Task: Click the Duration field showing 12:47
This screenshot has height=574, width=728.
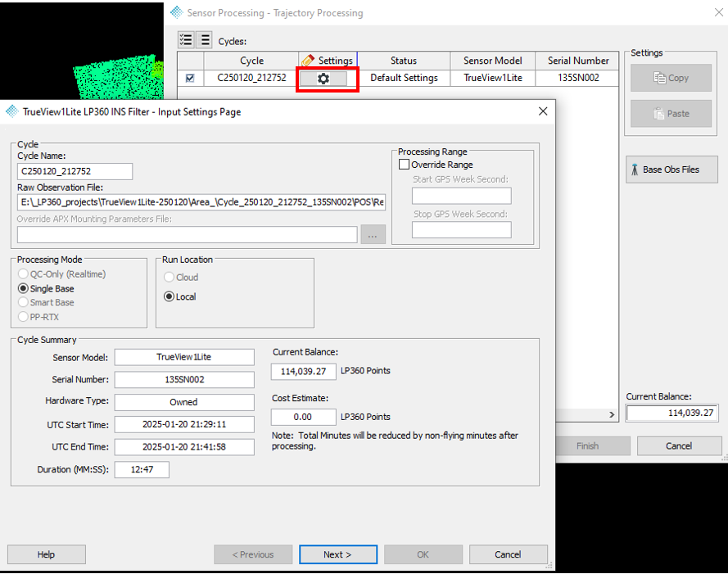Action: (x=142, y=469)
